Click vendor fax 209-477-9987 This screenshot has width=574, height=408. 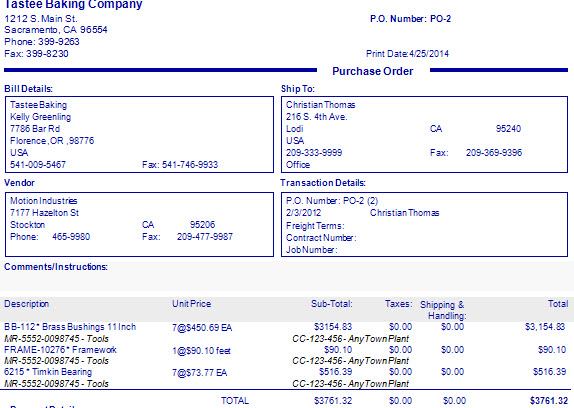pos(205,237)
